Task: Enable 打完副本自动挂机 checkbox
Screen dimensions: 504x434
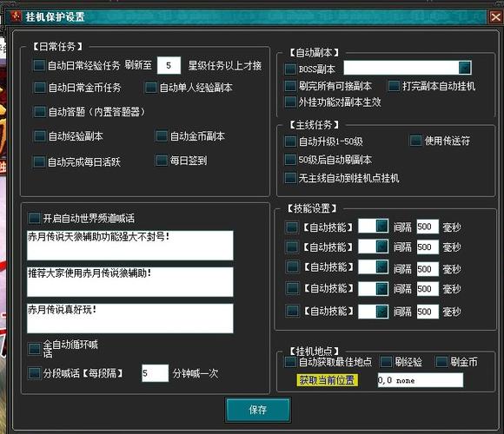Action: pos(394,86)
